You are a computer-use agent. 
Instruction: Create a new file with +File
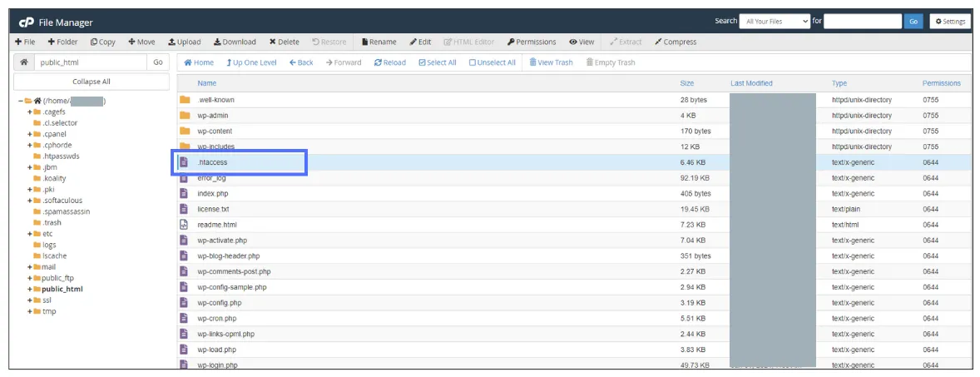tap(25, 42)
